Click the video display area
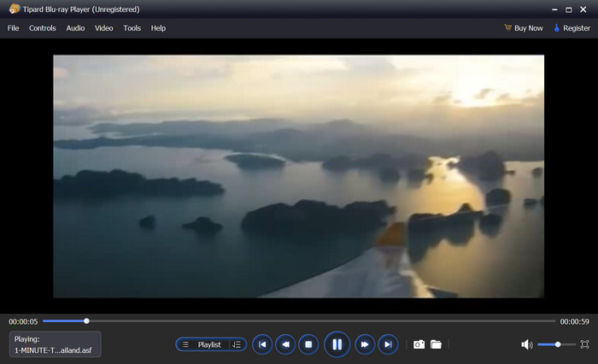 (299, 176)
